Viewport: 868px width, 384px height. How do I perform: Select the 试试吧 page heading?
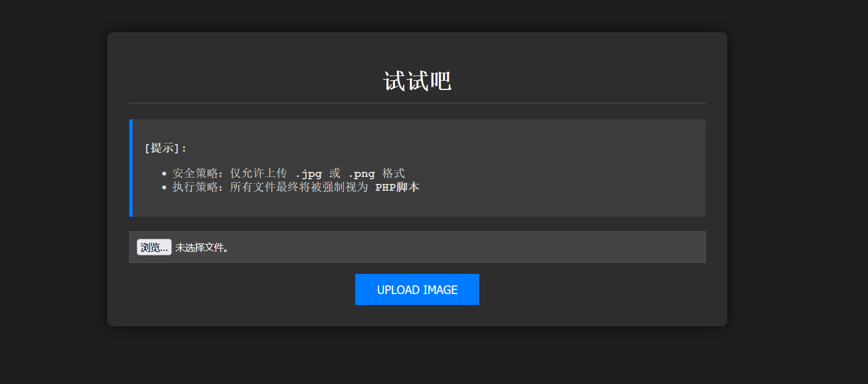point(417,81)
